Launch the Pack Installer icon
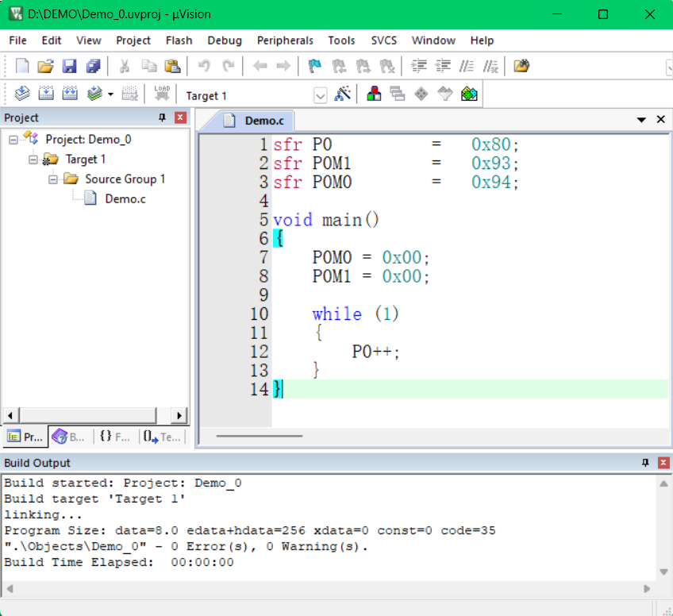673x616 pixels. tap(469, 93)
